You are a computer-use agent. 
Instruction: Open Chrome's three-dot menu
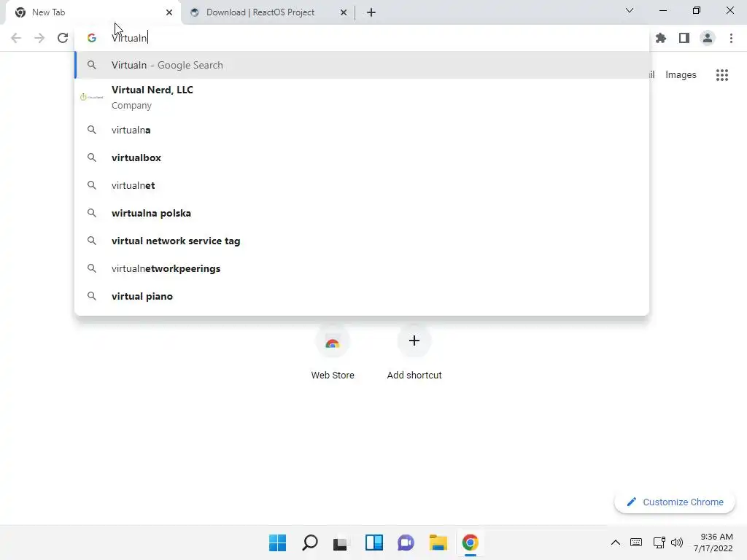point(731,38)
